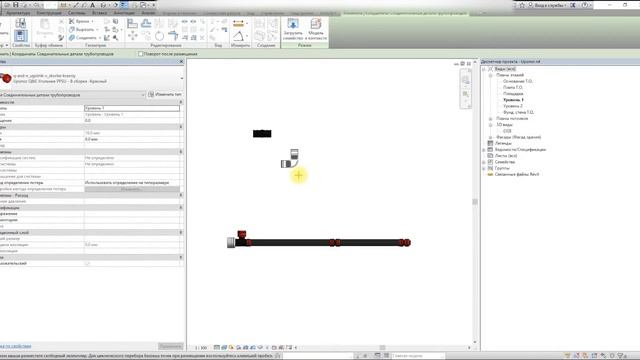Collapse the Расход properties section
This screenshot has height=360, width=640.
(181, 195)
